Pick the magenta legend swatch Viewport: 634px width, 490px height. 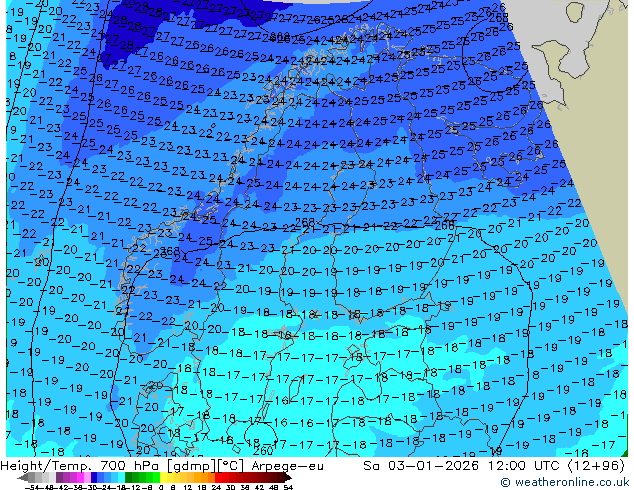pyautogui.click(x=80, y=478)
